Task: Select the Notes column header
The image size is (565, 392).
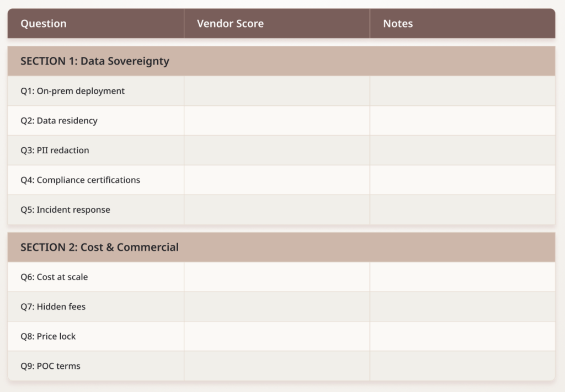Action: click(398, 24)
